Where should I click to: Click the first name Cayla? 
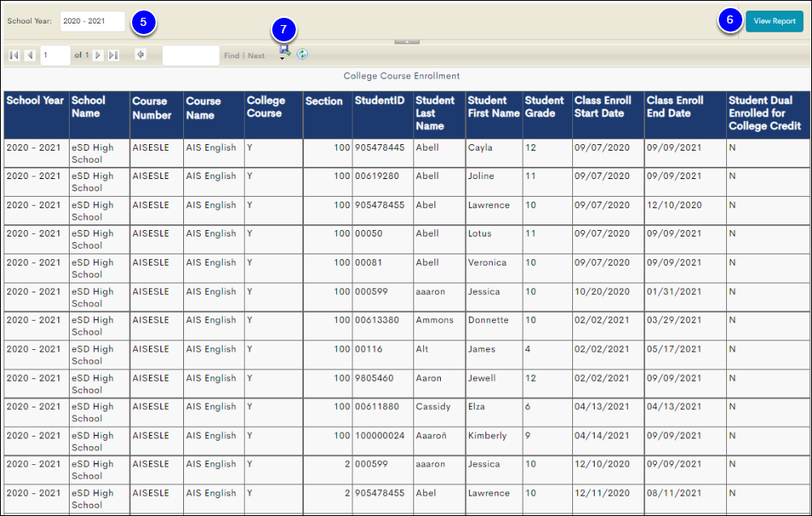coord(480,147)
